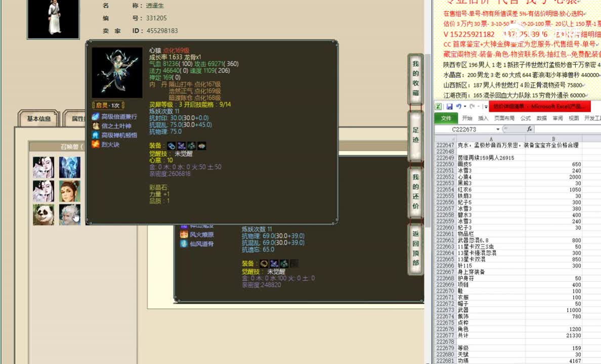Select the second-row white fox pet thumbnail
Screen dimensions: 601x364
[x=44, y=191]
